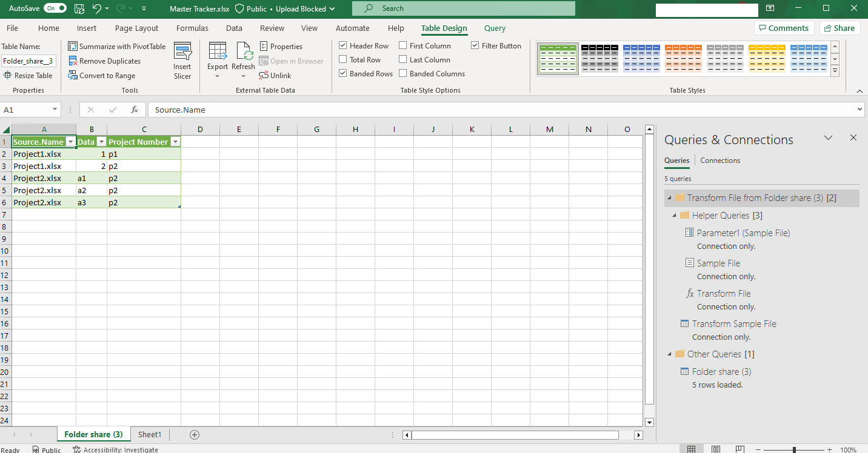Go to the Sheet1 worksheet tab
This screenshot has width=868, height=453.
150,434
